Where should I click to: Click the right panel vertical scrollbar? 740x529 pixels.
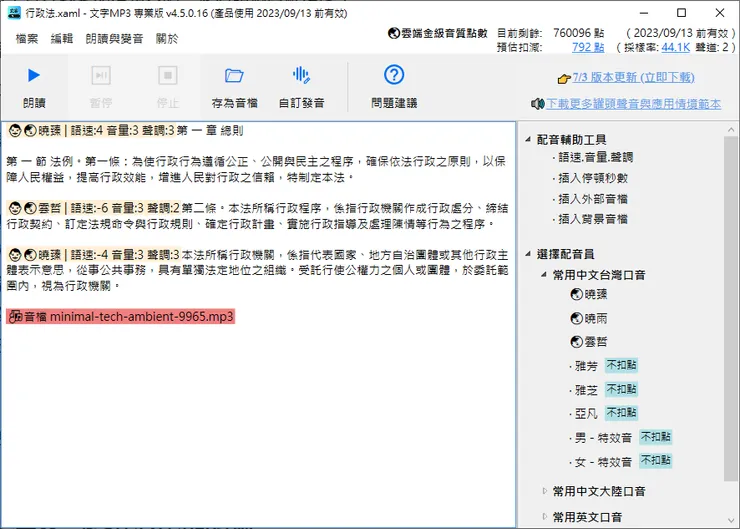[x=731, y=309]
